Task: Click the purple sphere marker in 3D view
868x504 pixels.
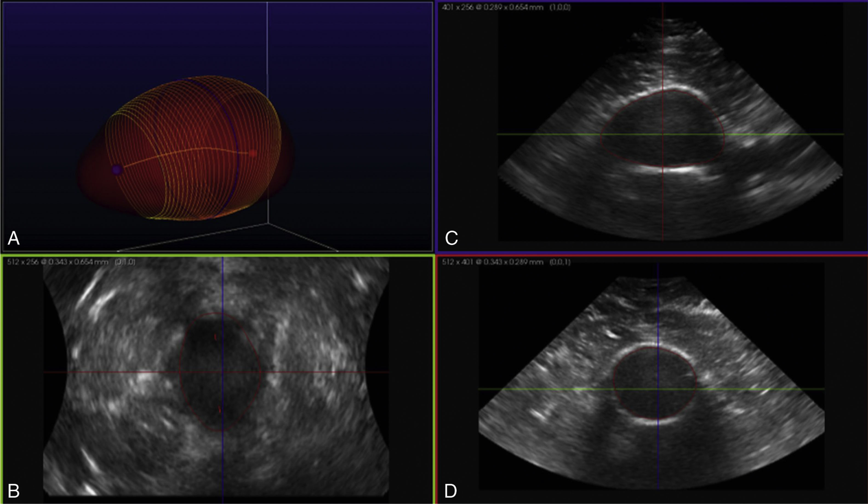Action: [117, 170]
